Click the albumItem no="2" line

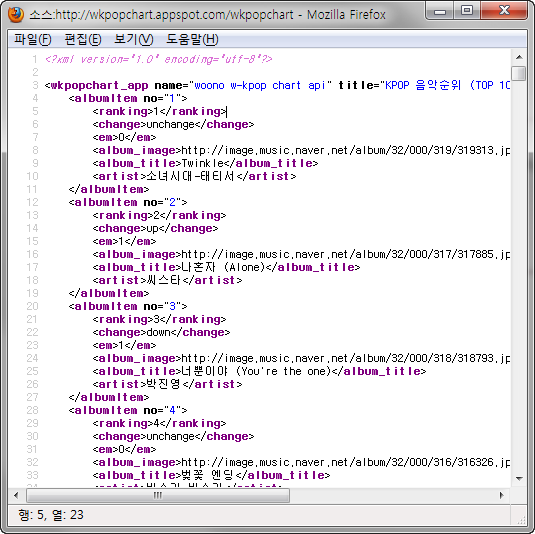[128, 203]
